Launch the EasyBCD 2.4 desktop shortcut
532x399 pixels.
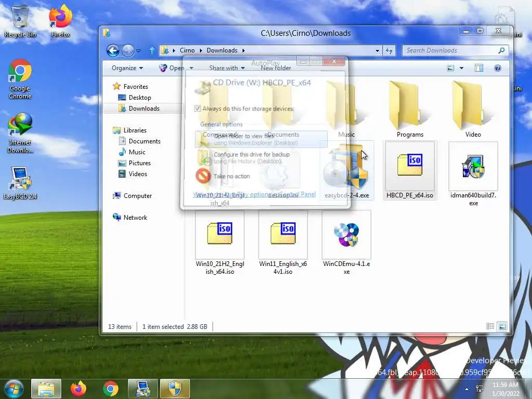click(20, 182)
